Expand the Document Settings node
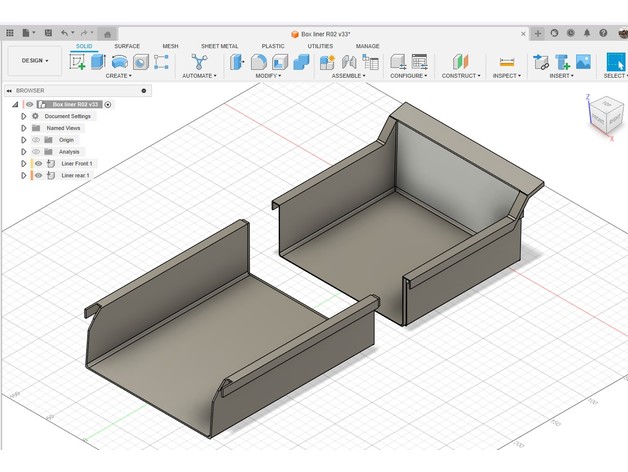The image size is (628, 472). click(23, 116)
